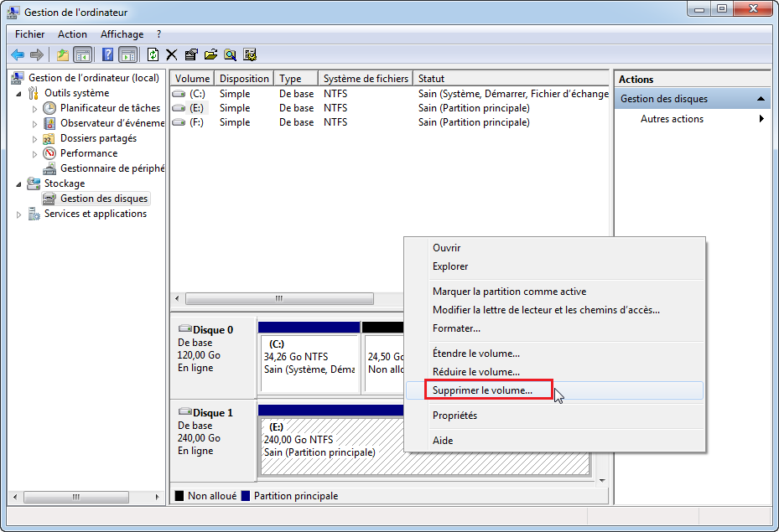Collapse the Outils système tree node
779x532 pixels.
pos(19,94)
